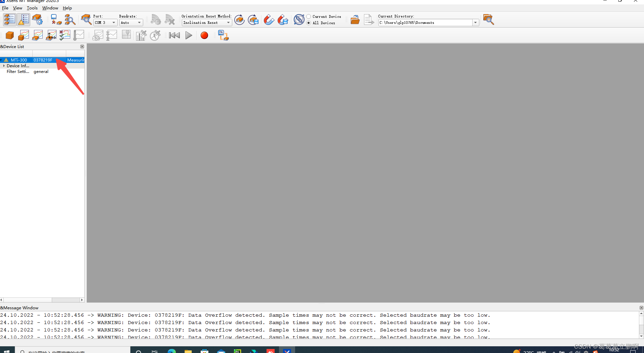Click the disable wireless icon with X

coord(170,19)
